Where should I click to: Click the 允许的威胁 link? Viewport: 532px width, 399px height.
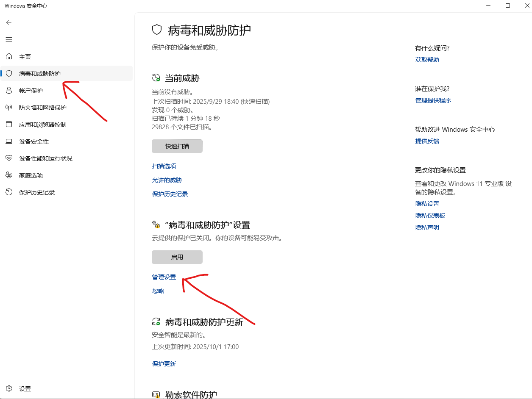click(x=167, y=180)
